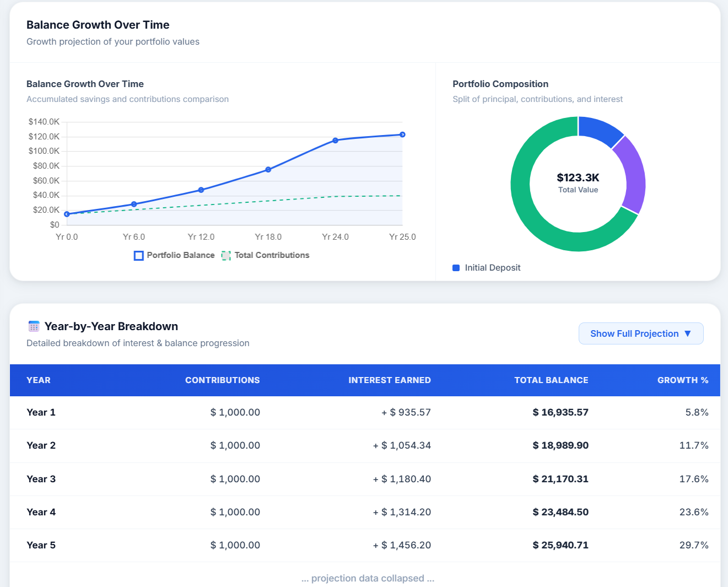Select the Yr 12.0 point on balance line
The width and height of the screenshot is (728, 587).
[201, 190]
